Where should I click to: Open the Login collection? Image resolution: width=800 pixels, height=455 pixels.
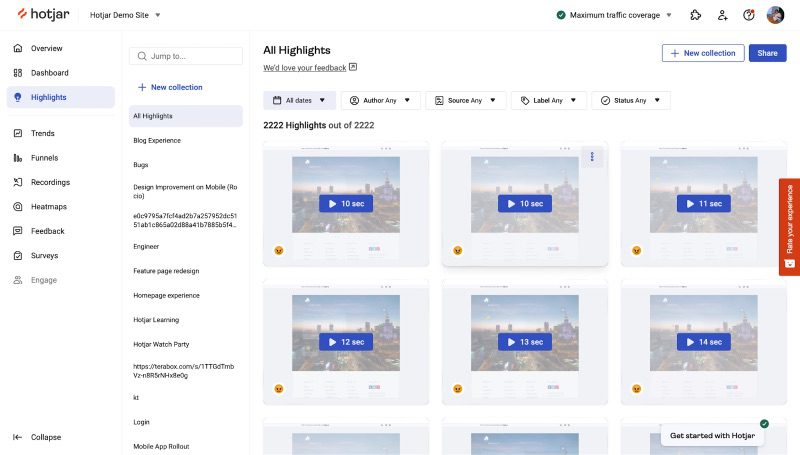[186, 422]
